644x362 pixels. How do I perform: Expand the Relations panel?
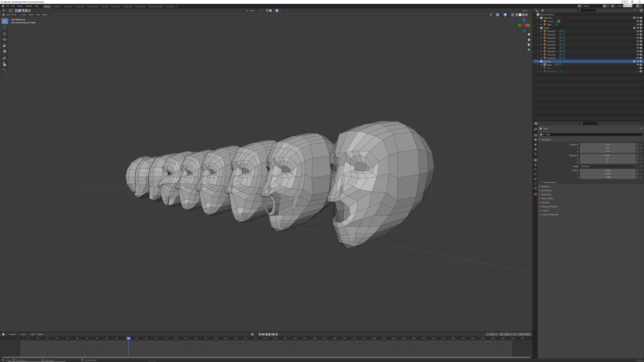[546, 186]
